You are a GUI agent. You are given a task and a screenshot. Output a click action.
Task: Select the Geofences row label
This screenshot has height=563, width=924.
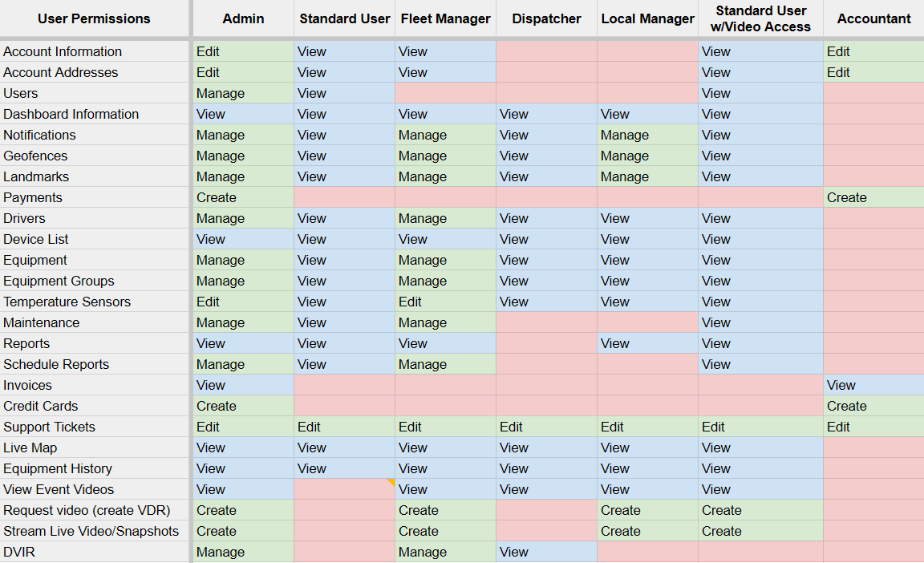[x=95, y=156]
